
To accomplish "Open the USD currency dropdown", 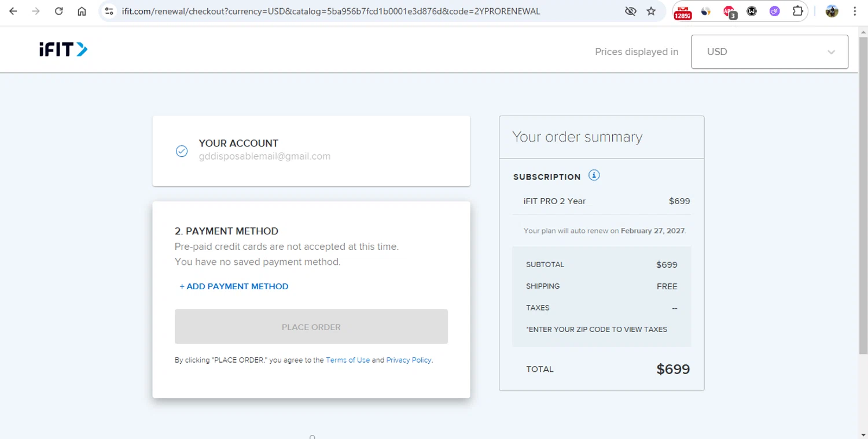I will click(x=769, y=52).
